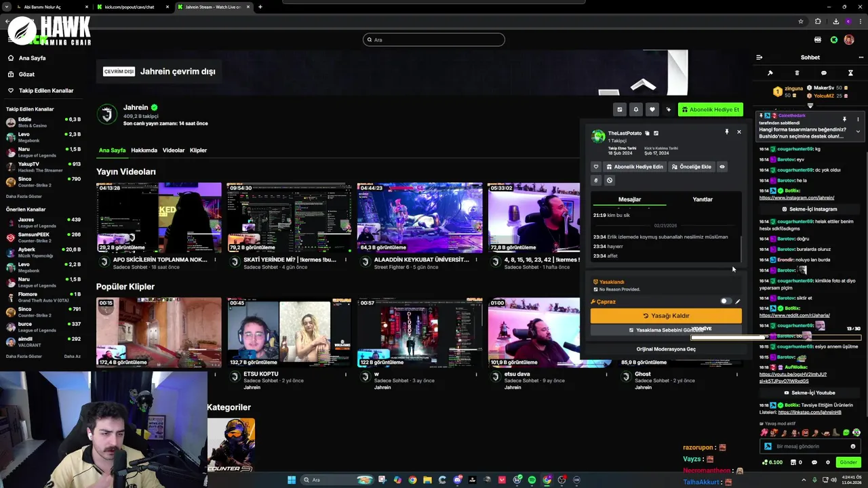The width and height of the screenshot is (868, 488).
Task: Open the Hakkımda channel tab
Action: (x=144, y=150)
